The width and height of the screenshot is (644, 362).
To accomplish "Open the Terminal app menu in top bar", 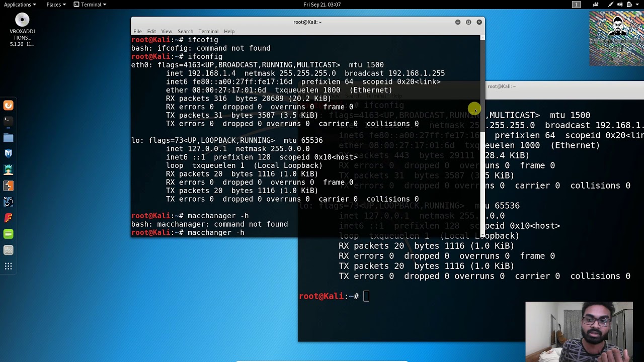I will click(90, 5).
